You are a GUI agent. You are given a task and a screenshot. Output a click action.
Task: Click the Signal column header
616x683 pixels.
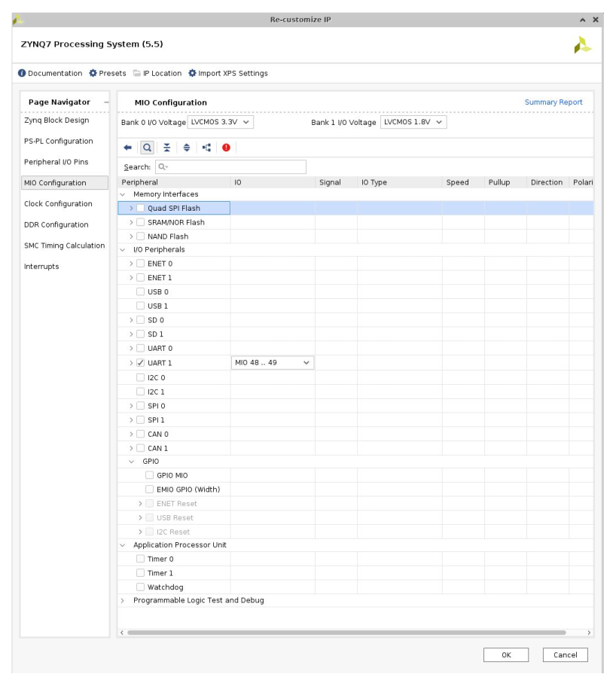[x=336, y=182]
